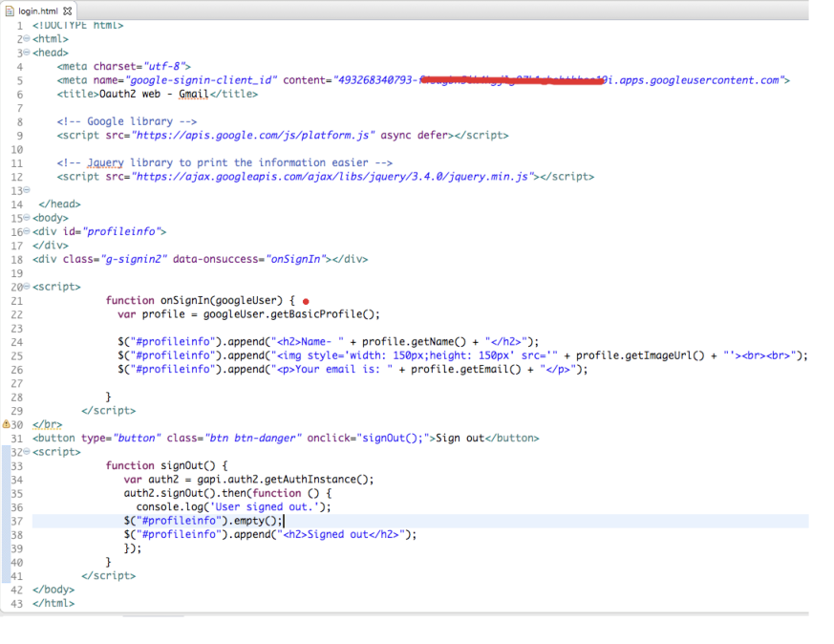Collapse the profileinfo div at line 16

27,231
